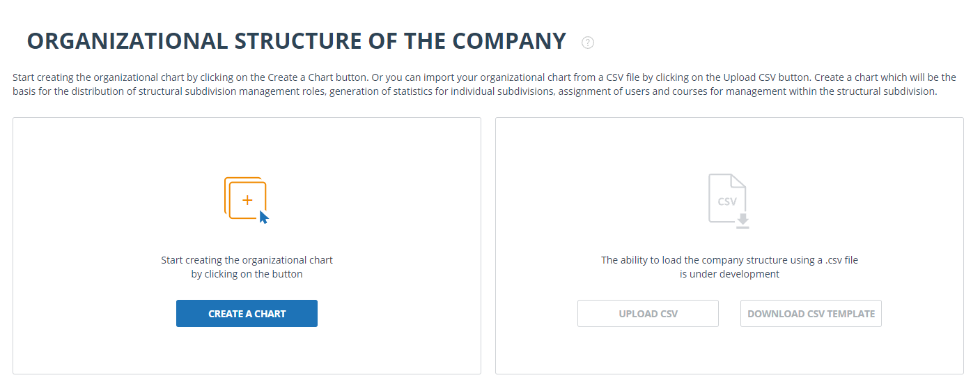
Task: Click the orange create-chart squares icon
Action: (246, 199)
